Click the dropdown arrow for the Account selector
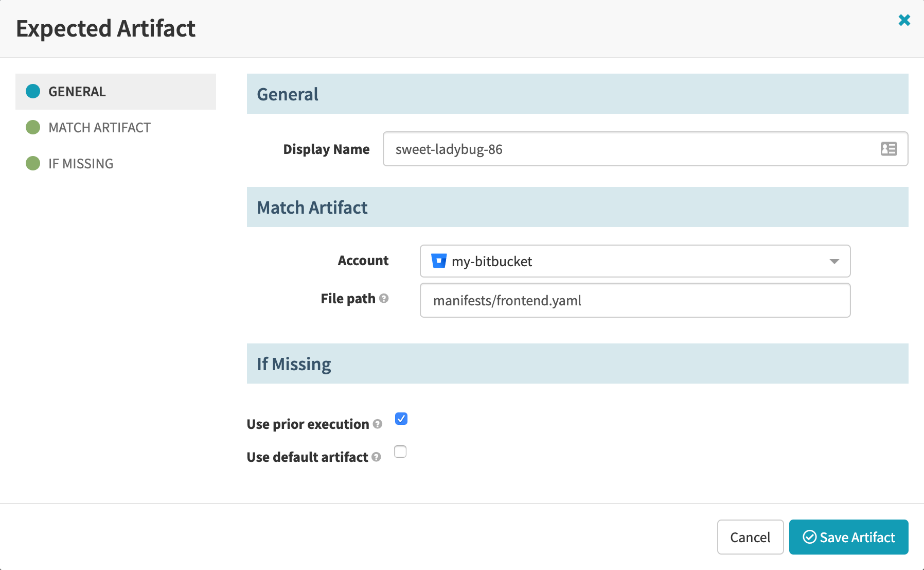 [834, 261]
